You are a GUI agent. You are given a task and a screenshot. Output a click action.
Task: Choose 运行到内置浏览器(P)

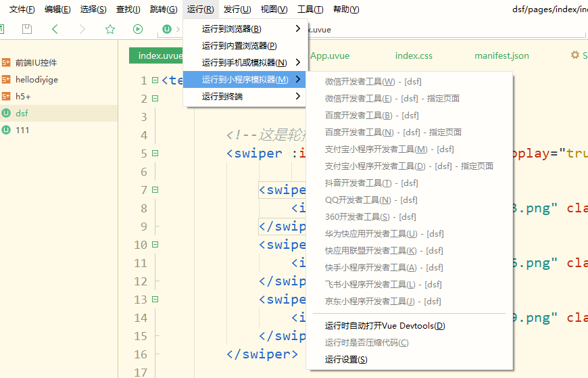(x=245, y=45)
